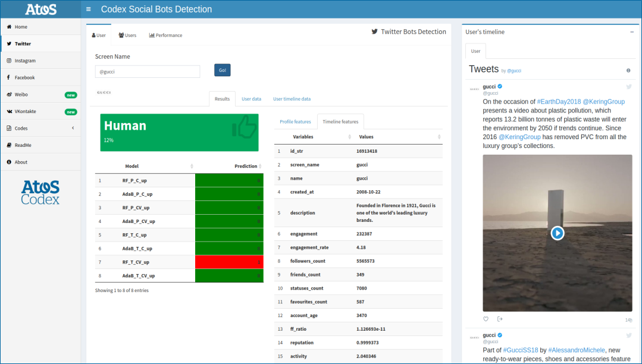Viewport: 642px width, 364px height.
Task: Click the Gucci profile logo image
Action: click(x=104, y=93)
